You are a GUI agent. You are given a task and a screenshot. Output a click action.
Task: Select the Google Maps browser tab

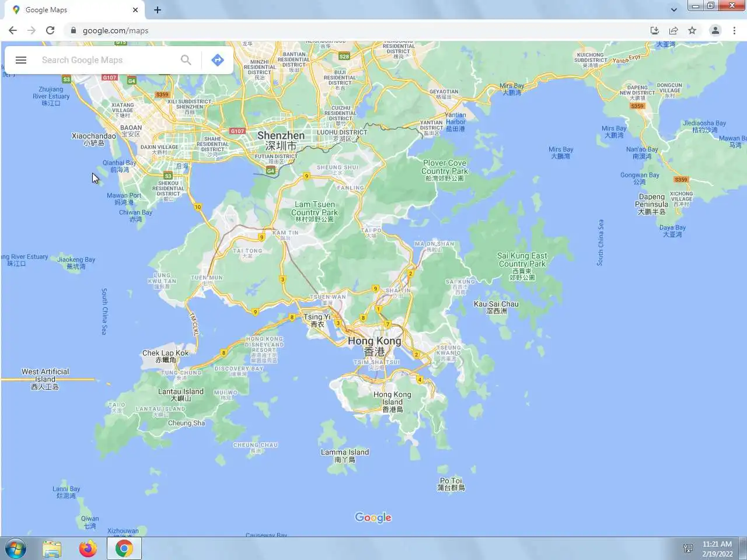(x=76, y=10)
